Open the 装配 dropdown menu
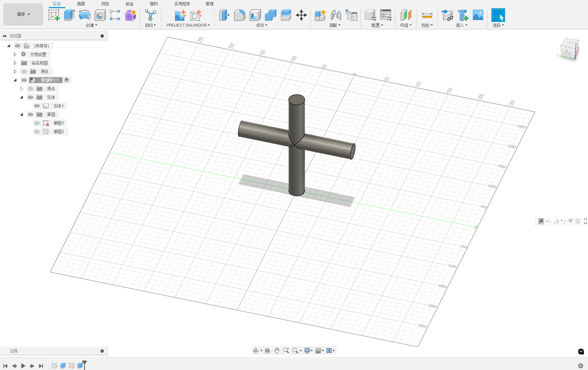The height and width of the screenshot is (370, 588). [335, 25]
